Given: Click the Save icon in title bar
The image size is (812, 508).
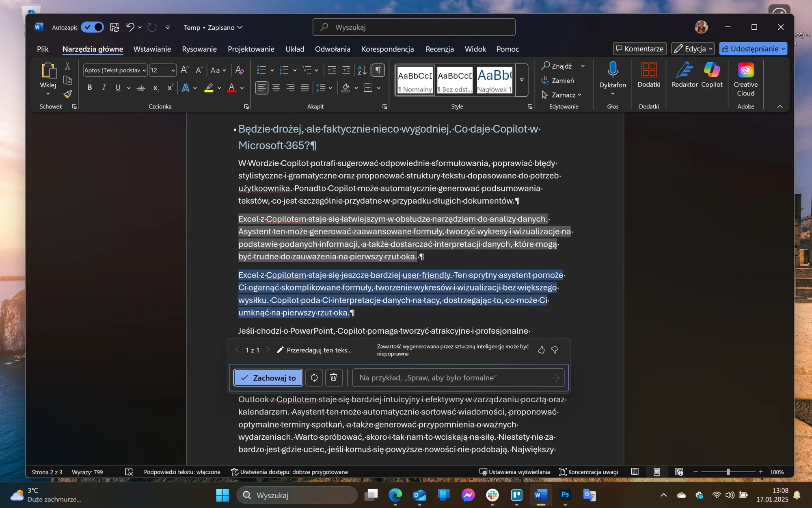Looking at the screenshot, I should (x=114, y=27).
